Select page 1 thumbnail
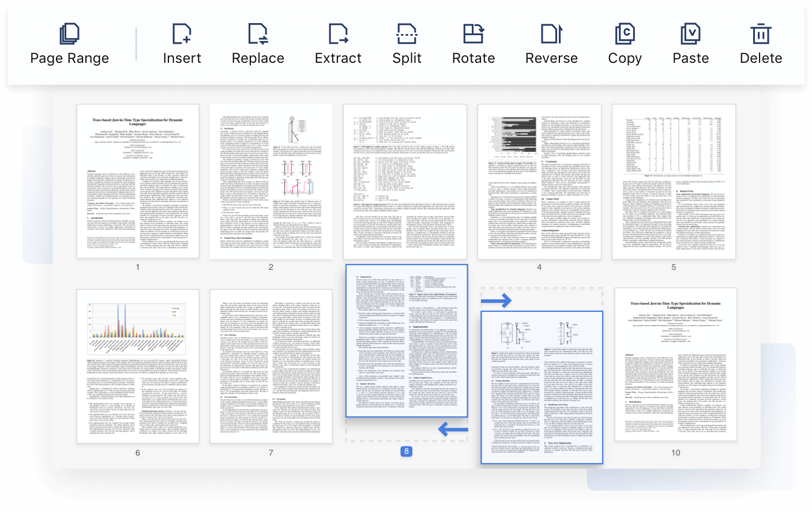The height and width of the screenshot is (512, 812). click(138, 181)
